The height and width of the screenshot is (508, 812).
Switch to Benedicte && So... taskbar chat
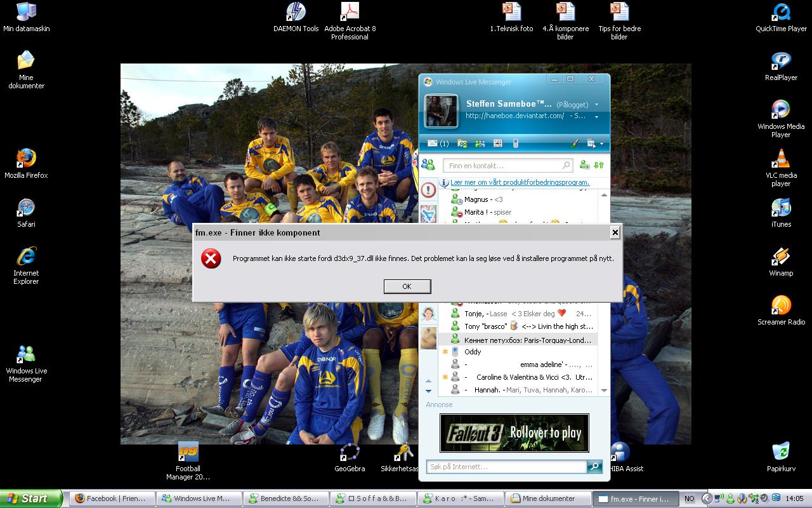click(286, 498)
